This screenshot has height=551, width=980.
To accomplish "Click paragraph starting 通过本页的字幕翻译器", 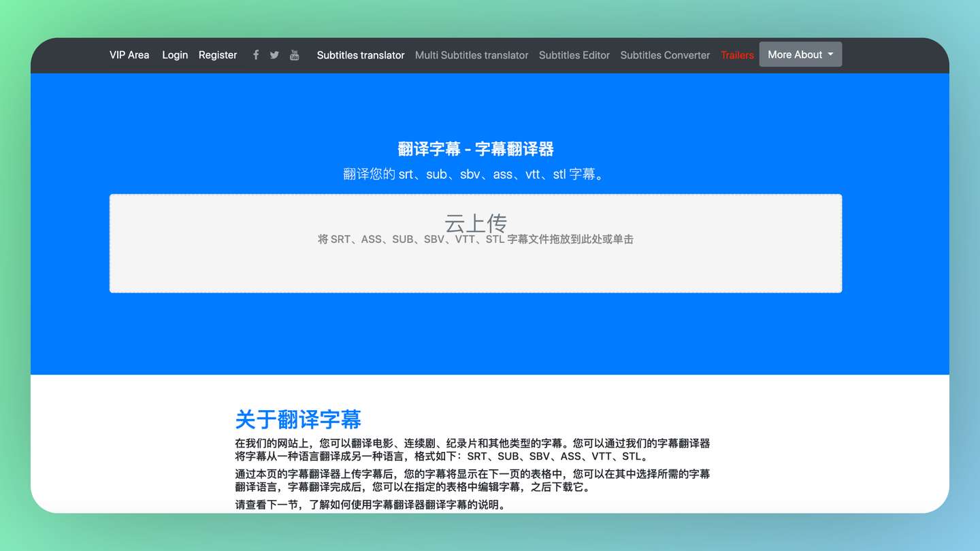I will (x=472, y=480).
